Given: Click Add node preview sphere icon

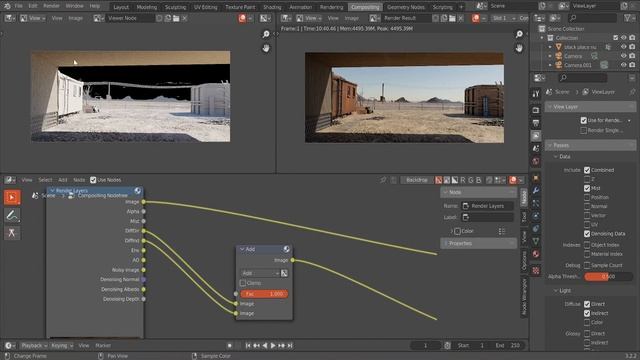Looking at the screenshot, I should [286, 249].
